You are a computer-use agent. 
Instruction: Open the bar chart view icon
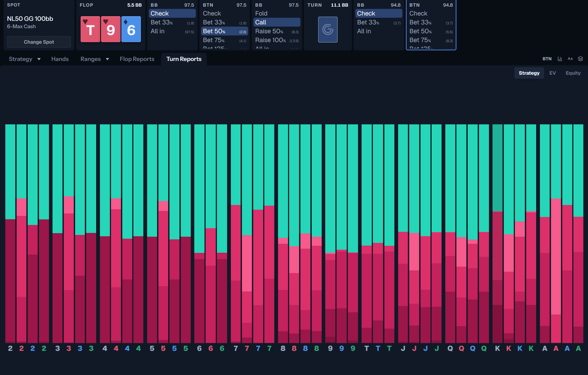560,59
